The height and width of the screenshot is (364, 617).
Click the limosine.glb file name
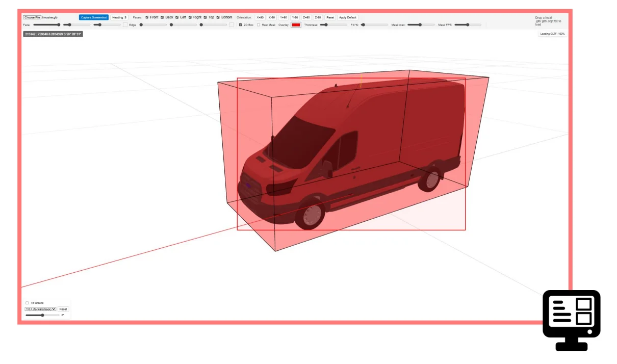pos(50,17)
